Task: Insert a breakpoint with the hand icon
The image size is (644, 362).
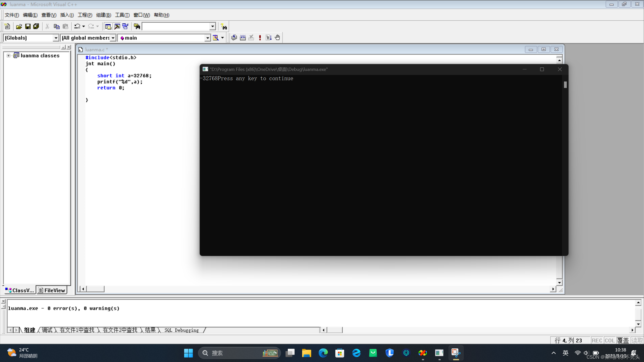Action: click(277, 38)
